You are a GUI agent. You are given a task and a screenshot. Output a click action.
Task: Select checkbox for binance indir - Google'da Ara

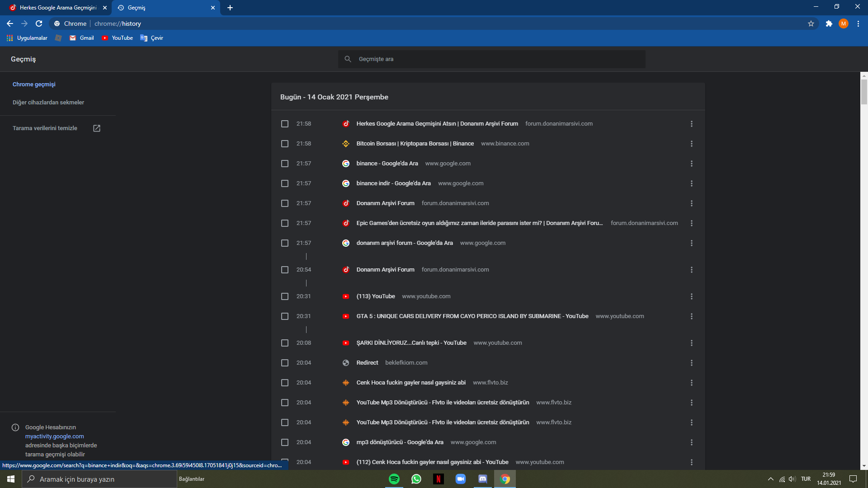(x=285, y=183)
